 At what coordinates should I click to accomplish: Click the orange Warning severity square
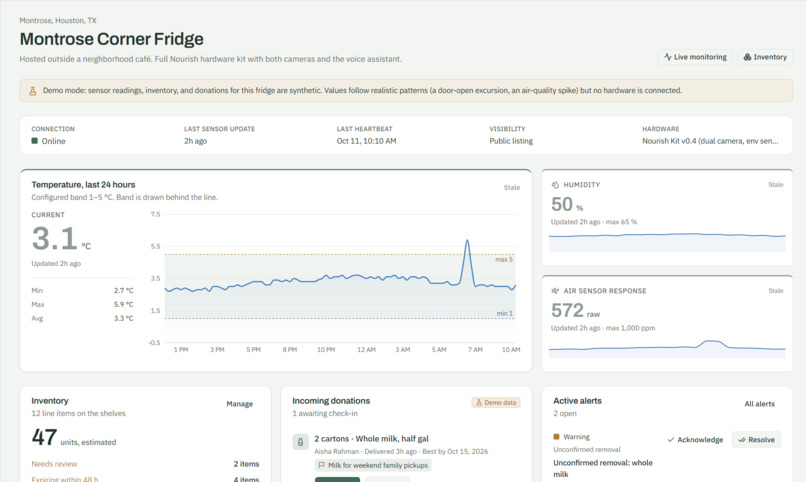pos(556,437)
